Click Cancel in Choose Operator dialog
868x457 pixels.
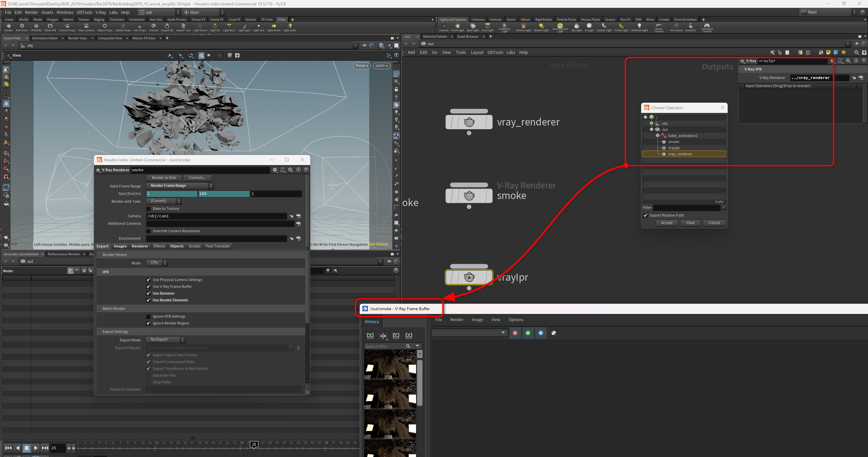(x=714, y=223)
